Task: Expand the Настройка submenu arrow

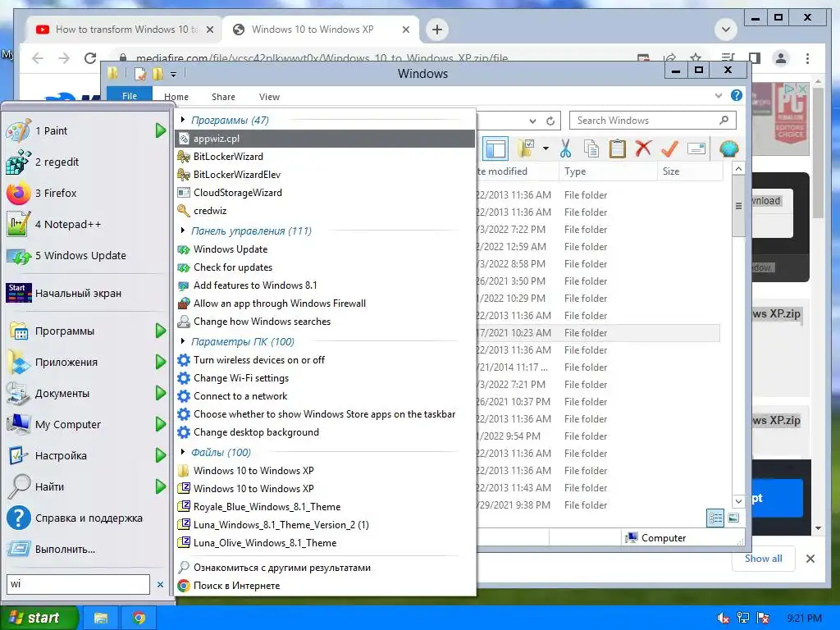Action: [161, 455]
